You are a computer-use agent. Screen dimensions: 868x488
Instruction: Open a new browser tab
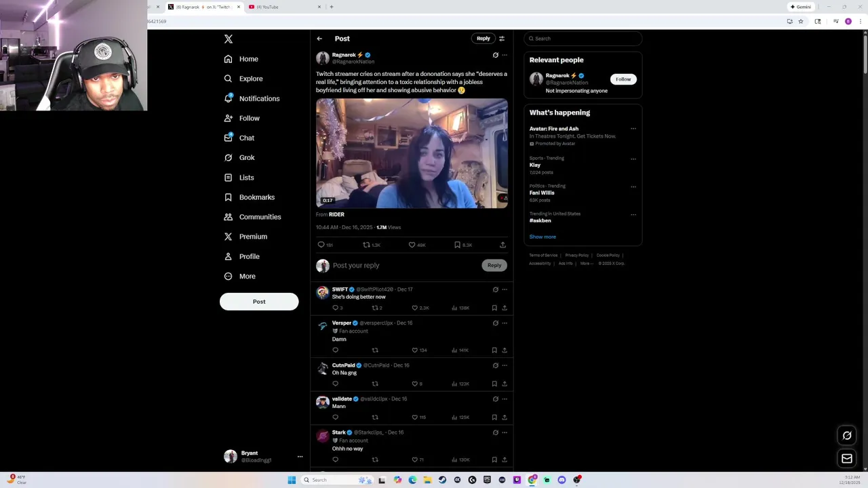click(x=332, y=7)
